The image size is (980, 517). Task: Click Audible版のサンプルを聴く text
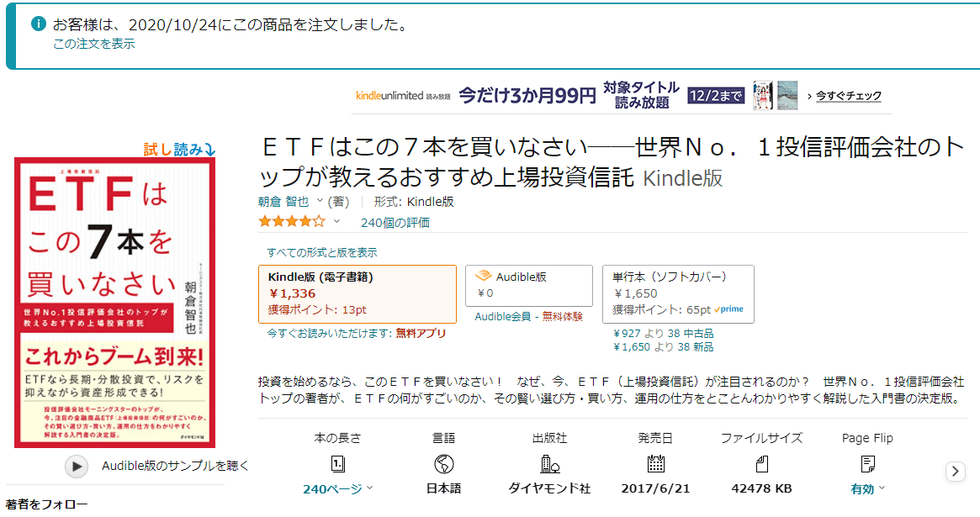pos(175,466)
